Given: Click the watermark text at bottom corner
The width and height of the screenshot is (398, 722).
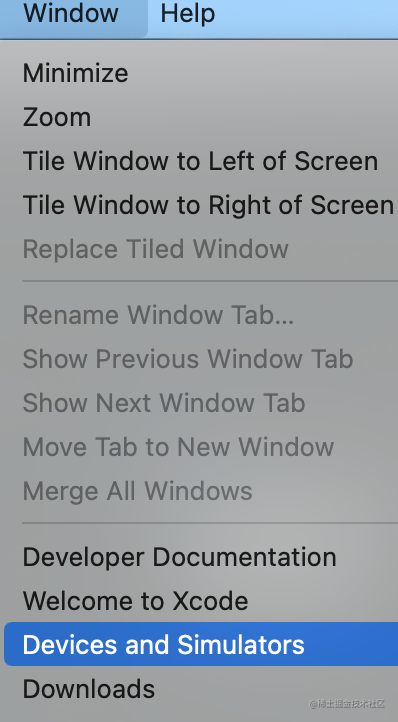Looking at the screenshot, I should 347,704.
